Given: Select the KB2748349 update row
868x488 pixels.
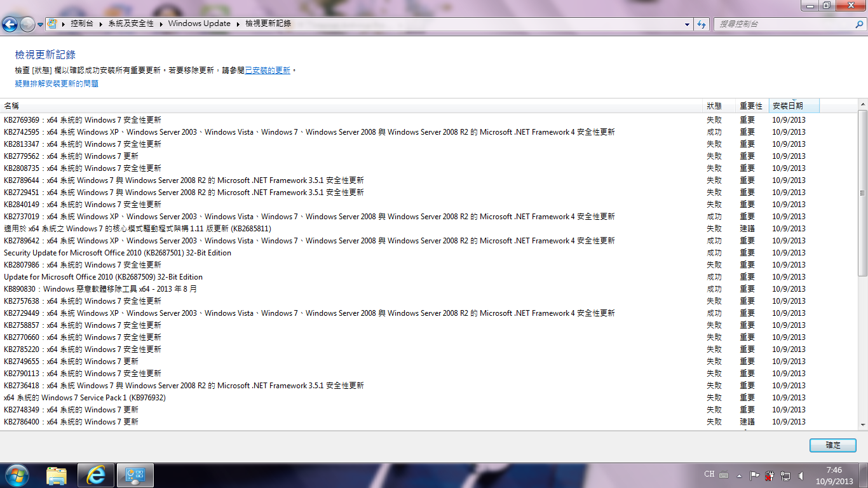Looking at the screenshot, I should [429, 409].
